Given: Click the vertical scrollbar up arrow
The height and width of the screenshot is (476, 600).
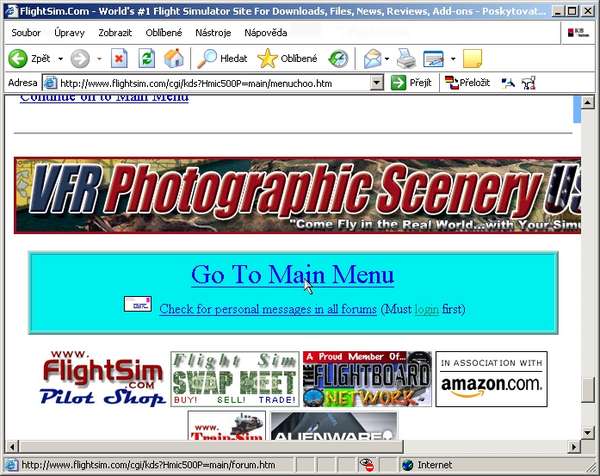Looking at the screenshot, I should click(587, 102).
